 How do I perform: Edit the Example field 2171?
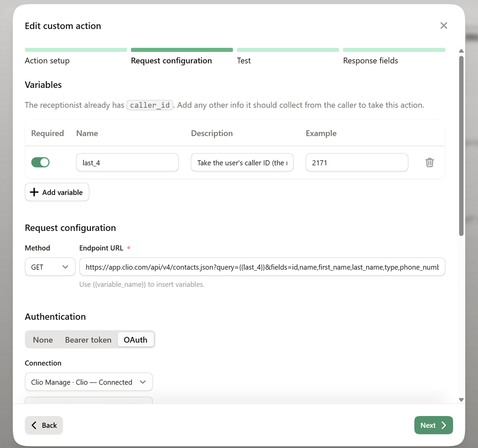[357, 162]
